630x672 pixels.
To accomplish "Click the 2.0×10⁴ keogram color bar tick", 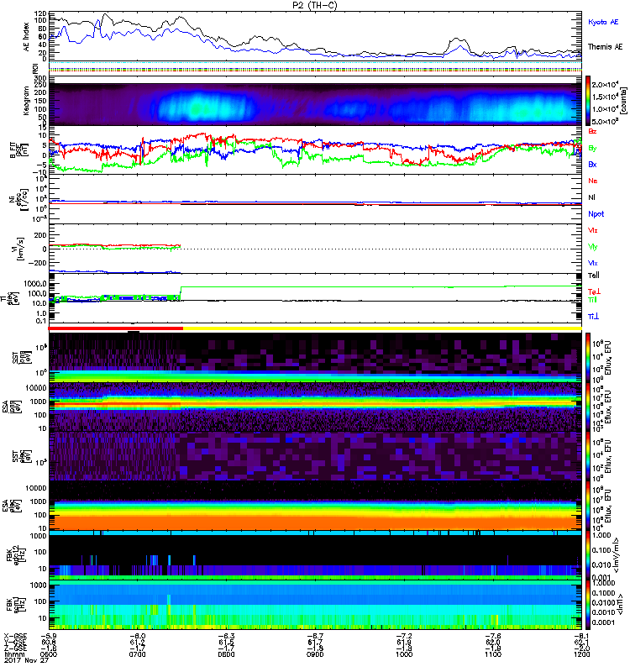I will [x=605, y=85].
